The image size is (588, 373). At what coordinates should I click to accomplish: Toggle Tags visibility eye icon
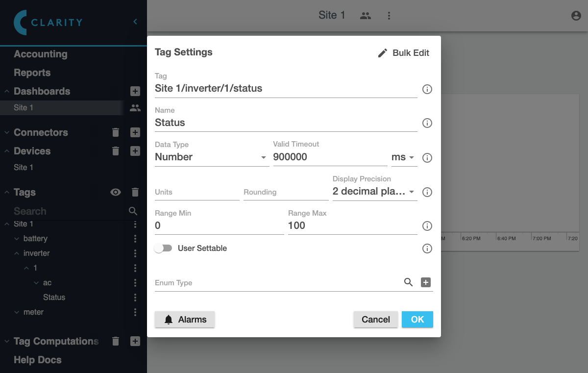pos(116,193)
